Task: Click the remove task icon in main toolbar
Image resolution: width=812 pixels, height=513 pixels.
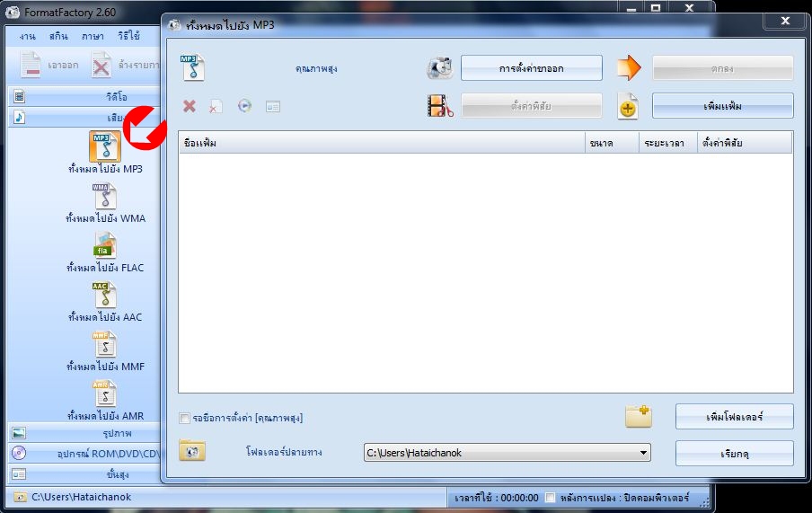Action: 31,65
